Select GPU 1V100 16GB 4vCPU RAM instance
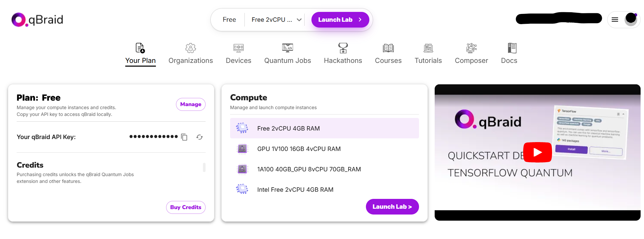 point(324,149)
